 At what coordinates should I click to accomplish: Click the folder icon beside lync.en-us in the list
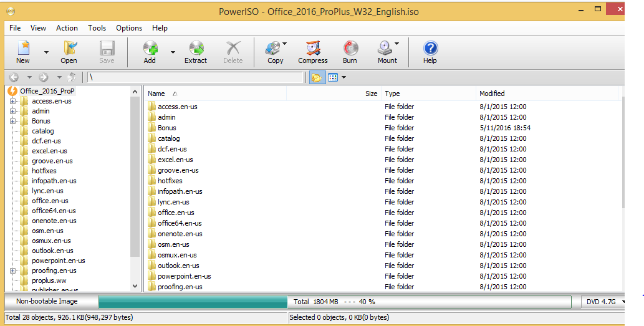tap(152, 202)
